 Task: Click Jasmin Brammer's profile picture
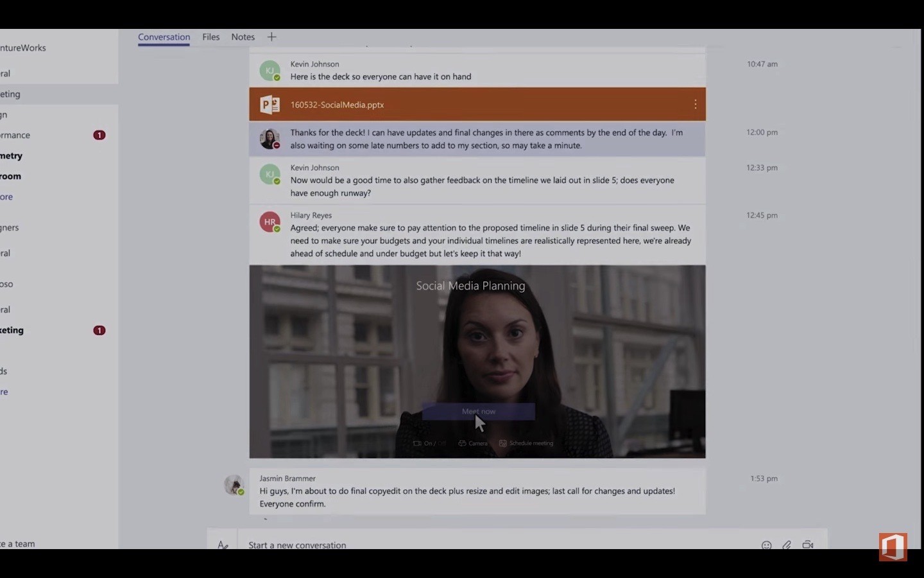pyautogui.click(x=234, y=485)
